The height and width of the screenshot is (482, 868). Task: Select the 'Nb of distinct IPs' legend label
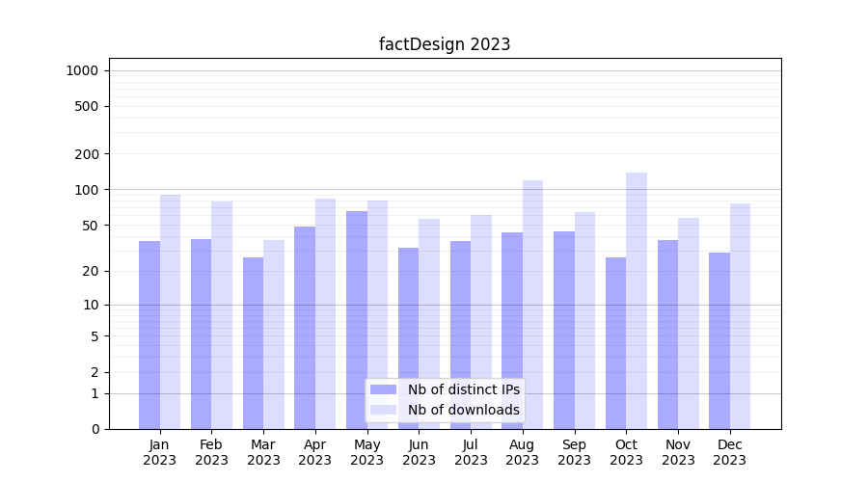pos(463,389)
